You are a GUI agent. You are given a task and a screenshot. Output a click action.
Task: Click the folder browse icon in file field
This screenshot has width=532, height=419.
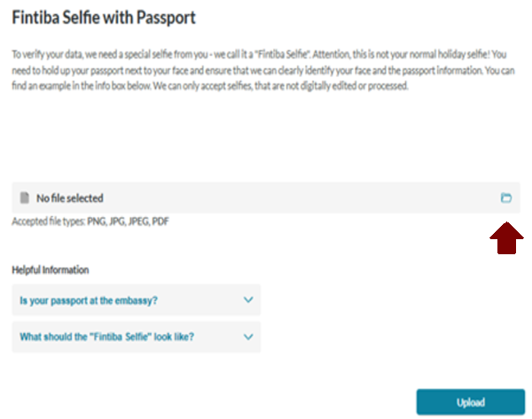tap(506, 198)
